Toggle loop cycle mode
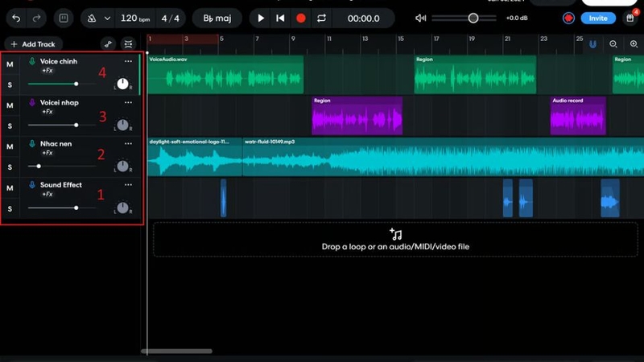 coord(321,19)
